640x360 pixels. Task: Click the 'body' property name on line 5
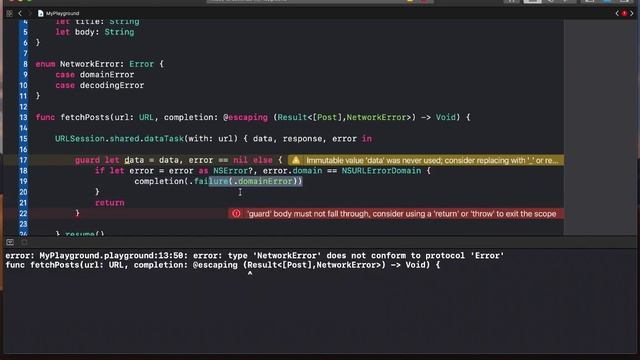84,32
